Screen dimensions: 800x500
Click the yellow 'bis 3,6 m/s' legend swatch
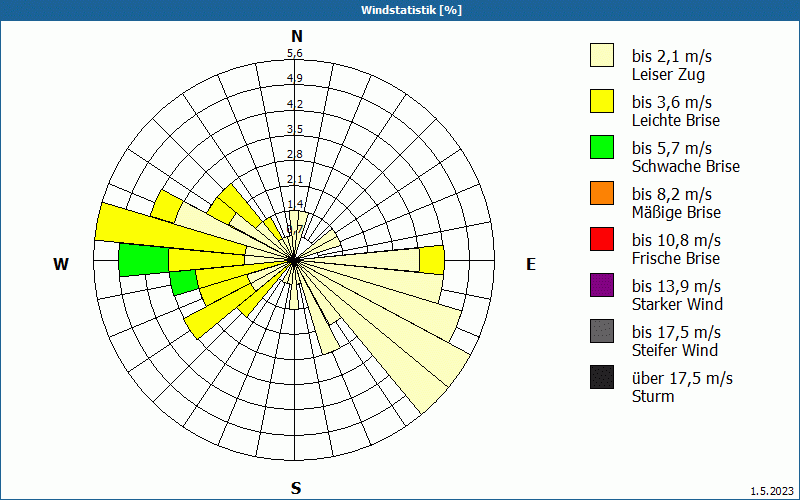point(602,101)
